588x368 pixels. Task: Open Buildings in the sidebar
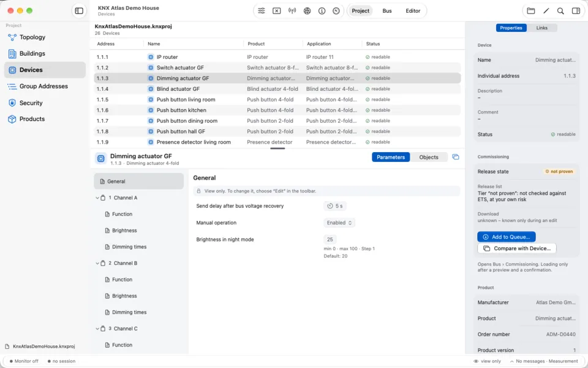pos(45,54)
